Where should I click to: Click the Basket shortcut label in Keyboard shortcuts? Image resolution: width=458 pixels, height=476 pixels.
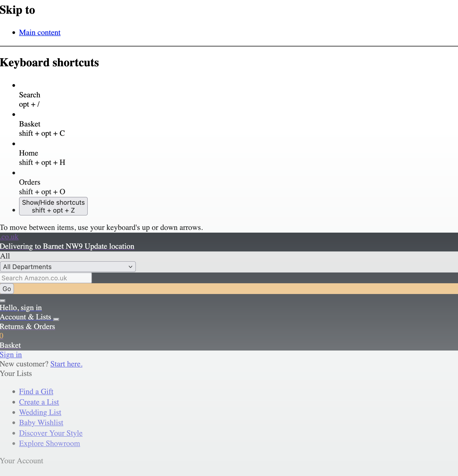point(30,124)
